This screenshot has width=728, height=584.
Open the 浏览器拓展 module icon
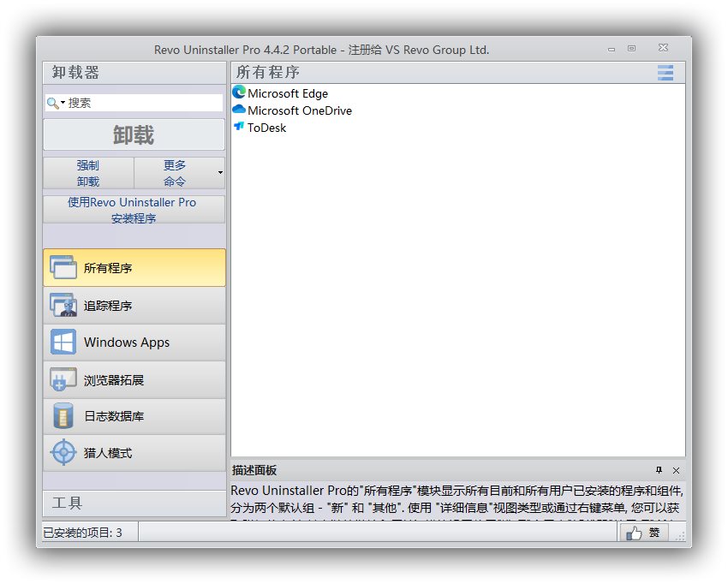[x=63, y=379]
